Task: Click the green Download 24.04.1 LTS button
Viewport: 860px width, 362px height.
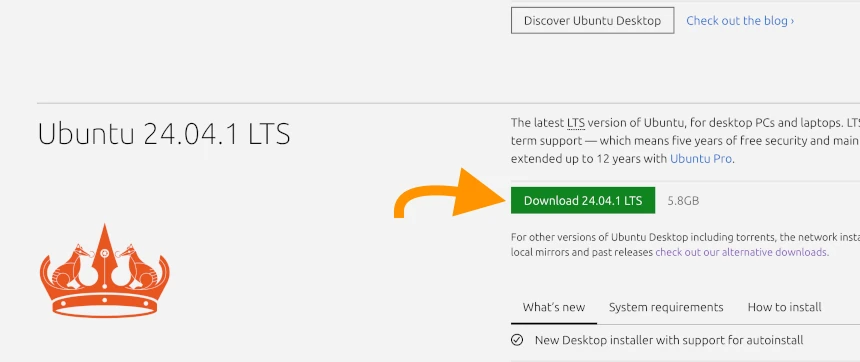Action: [583, 201]
